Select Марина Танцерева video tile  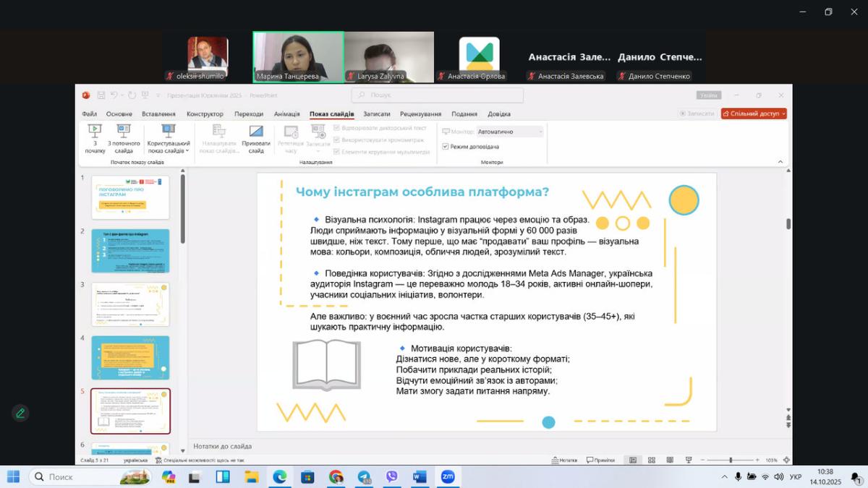pyautogui.click(x=298, y=57)
